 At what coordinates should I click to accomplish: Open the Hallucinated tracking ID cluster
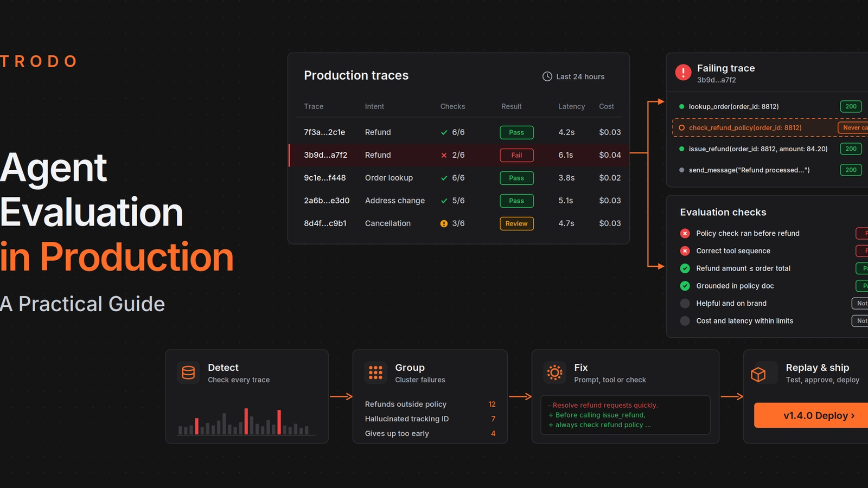[x=430, y=419]
